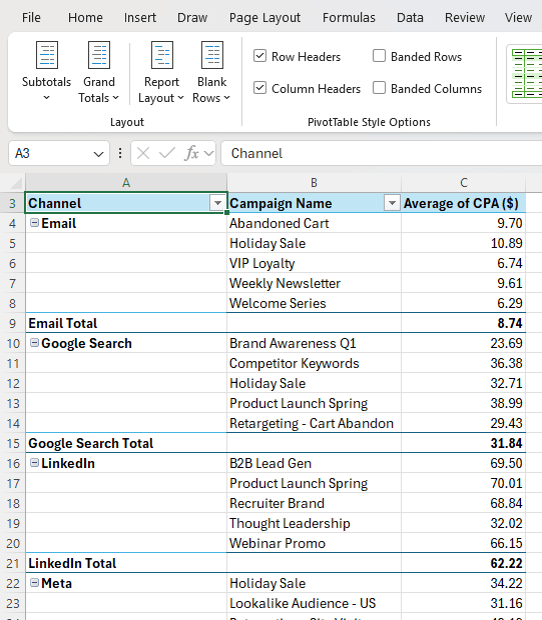542x620 pixels.
Task: Select the Brand Awareness Q1 cell
Action: [314, 343]
